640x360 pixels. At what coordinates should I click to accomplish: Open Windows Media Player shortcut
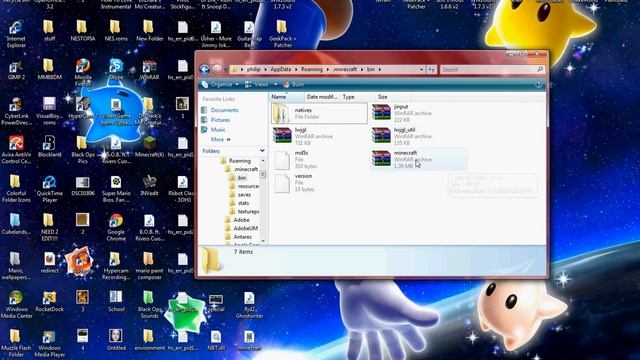tap(49, 343)
